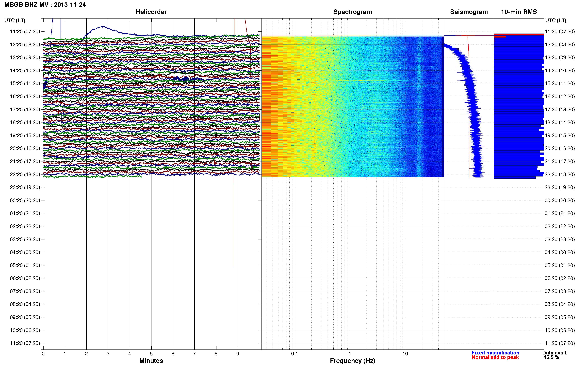Click 05:20 (01:20) on the Helicorder axis

[25, 265]
